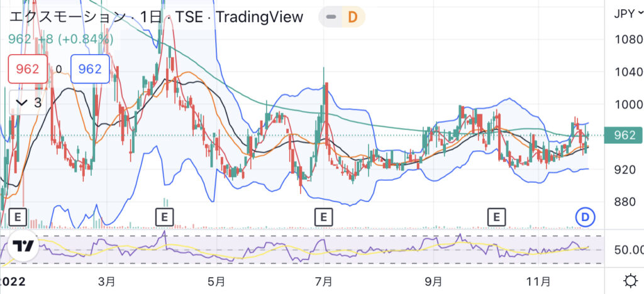This screenshot has width=644, height=294.
Task: Open chart settings gear icon
Action: coord(630,281)
